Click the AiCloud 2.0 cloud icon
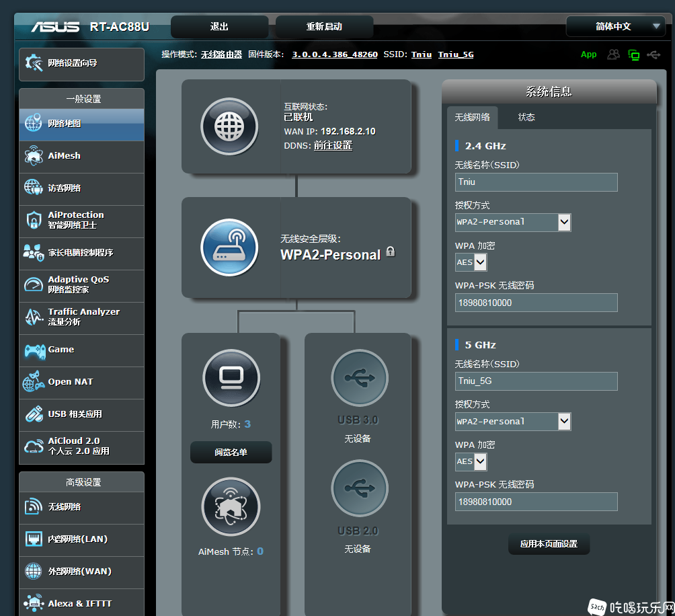The image size is (675, 616). click(x=34, y=447)
